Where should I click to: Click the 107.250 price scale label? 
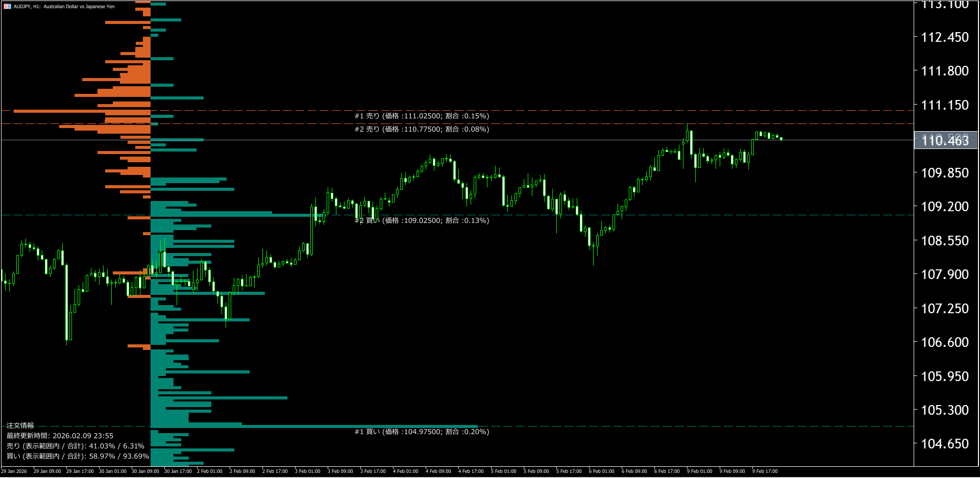point(945,309)
